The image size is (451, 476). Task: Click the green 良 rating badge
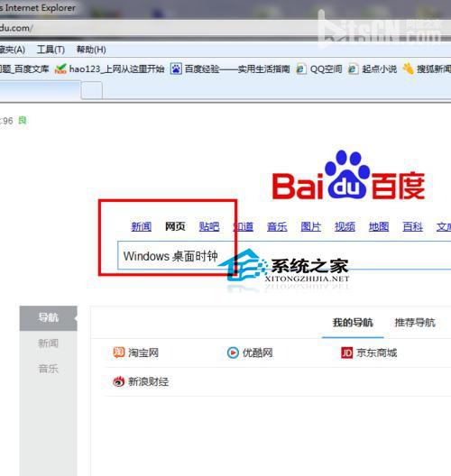click(x=23, y=121)
